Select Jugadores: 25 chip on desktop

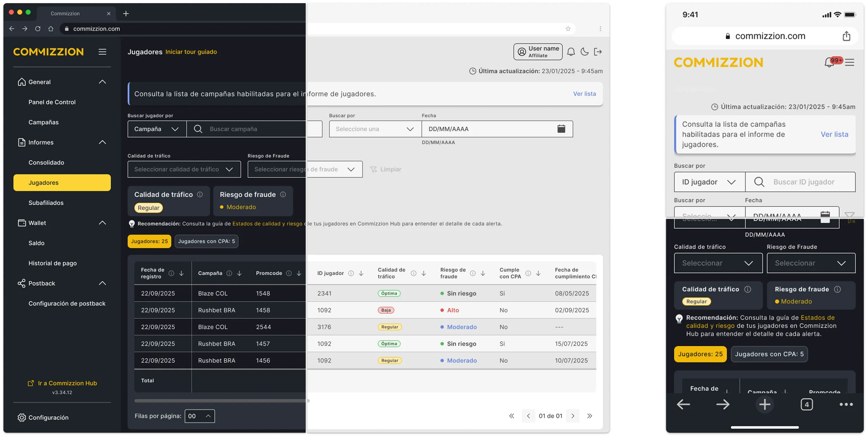tap(149, 241)
